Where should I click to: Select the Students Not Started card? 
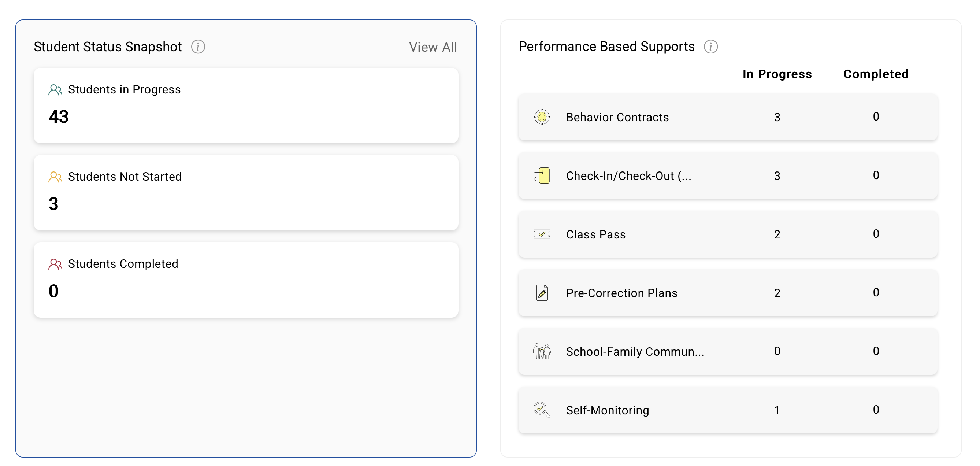[x=246, y=193]
